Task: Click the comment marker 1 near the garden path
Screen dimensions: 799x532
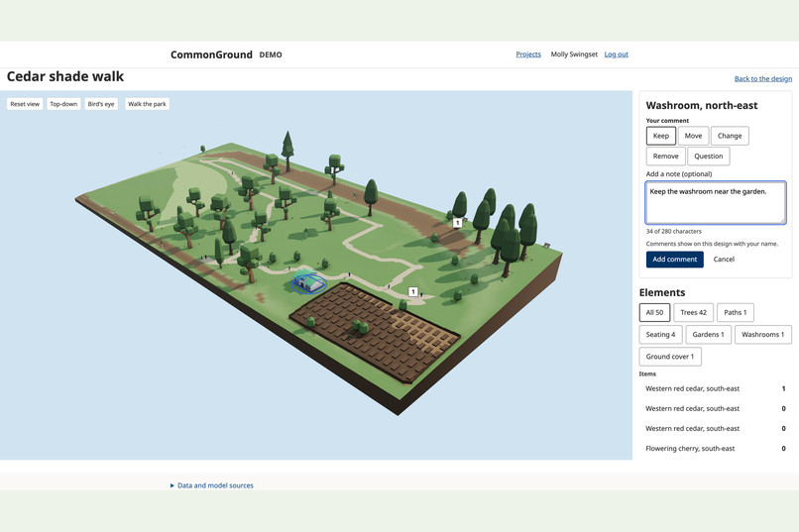Action: tap(413, 291)
